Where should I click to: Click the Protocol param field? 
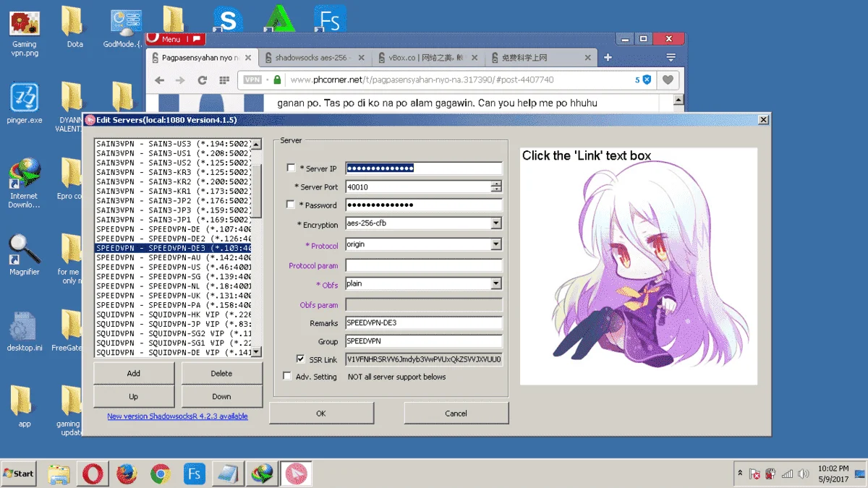[x=424, y=265]
